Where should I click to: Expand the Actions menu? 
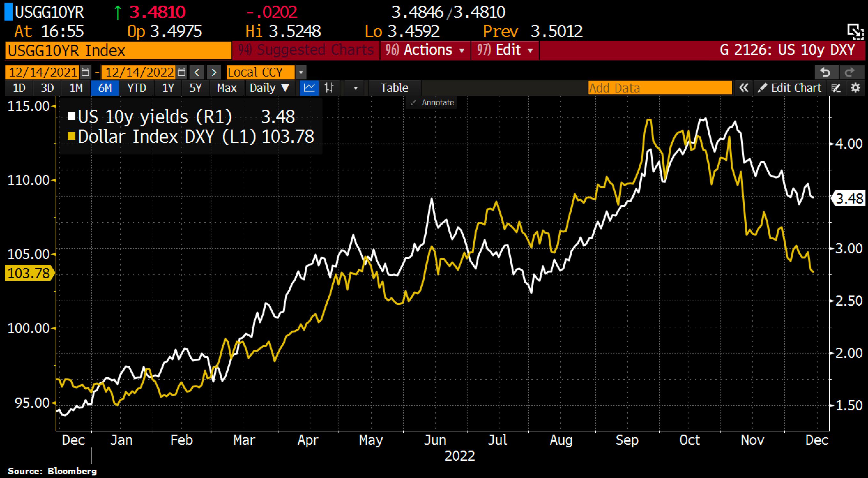tap(425, 50)
